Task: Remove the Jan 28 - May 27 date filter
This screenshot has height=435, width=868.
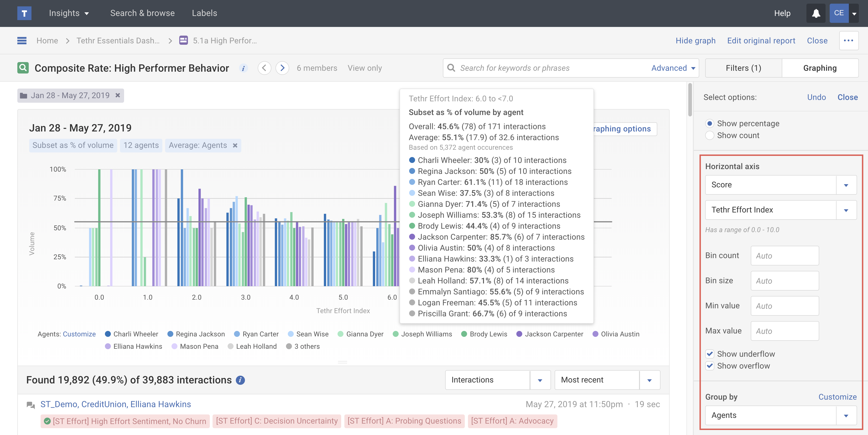Action: pyautogui.click(x=118, y=95)
